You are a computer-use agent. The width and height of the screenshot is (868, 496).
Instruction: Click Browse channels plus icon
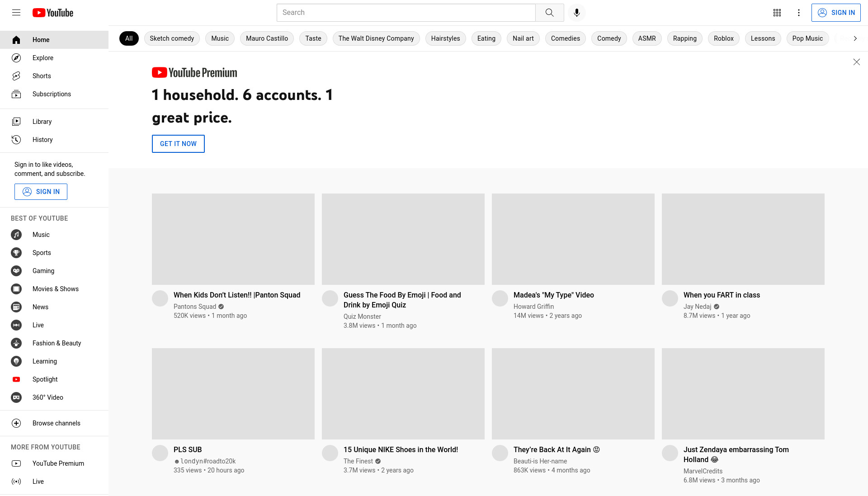[16, 423]
